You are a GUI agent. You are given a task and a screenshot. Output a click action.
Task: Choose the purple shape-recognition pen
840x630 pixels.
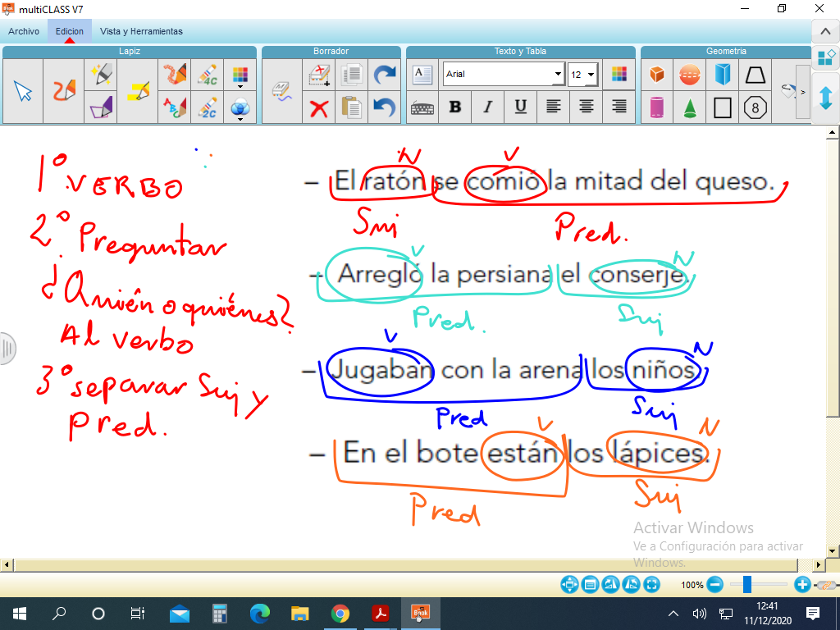[101, 107]
